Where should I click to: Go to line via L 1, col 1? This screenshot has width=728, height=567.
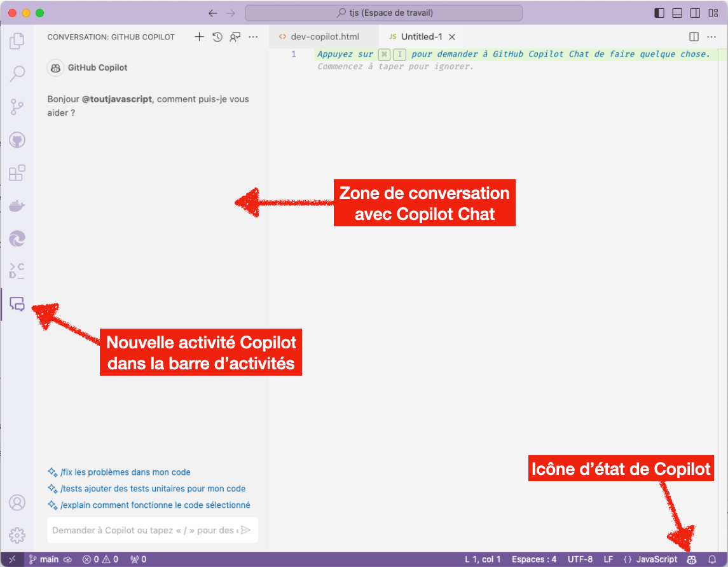point(483,559)
